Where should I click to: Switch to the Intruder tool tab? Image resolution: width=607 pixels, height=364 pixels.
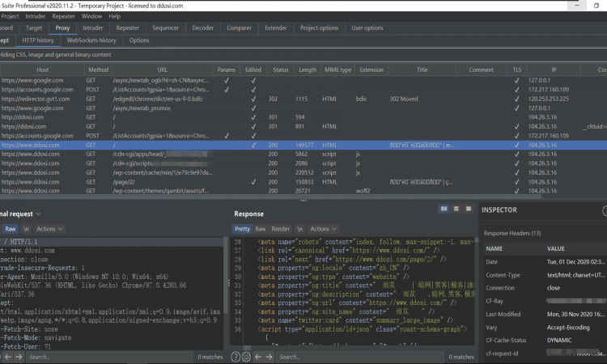(x=93, y=28)
